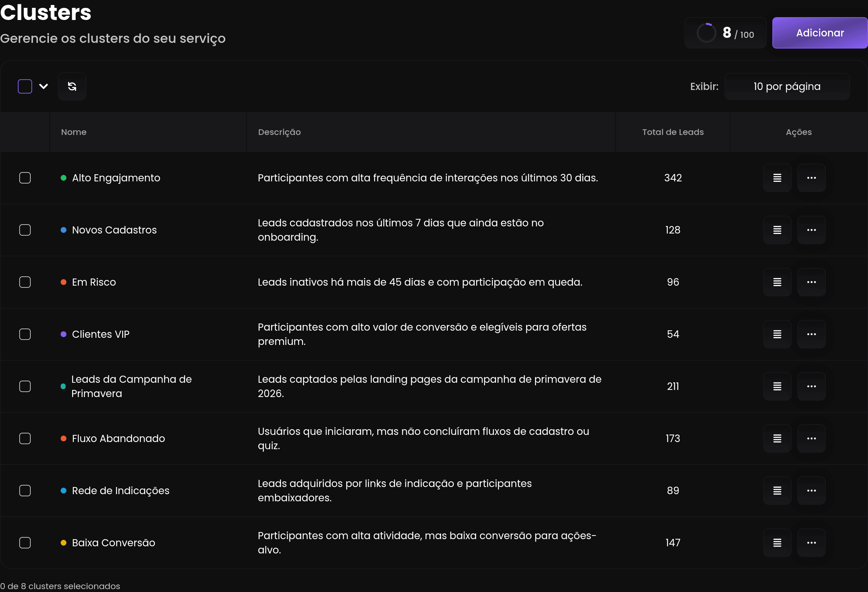This screenshot has height=592, width=868.
Task: Open more options for Clientes VIP
Action: pyautogui.click(x=812, y=334)
